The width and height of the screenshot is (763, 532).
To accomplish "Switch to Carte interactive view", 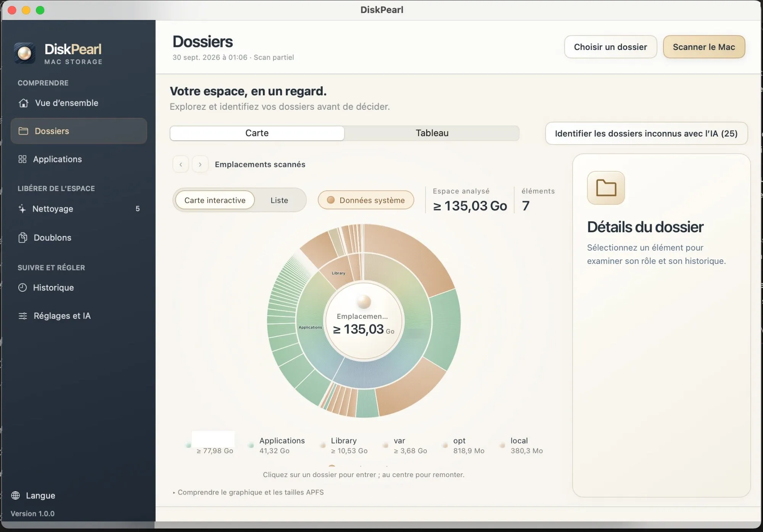I will tap(215, 200).
